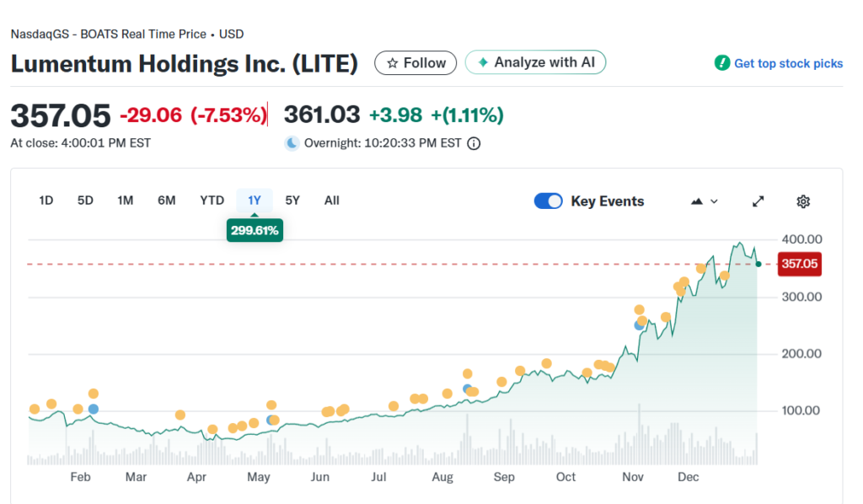Click the green exclamation stock picks icon
This screenshot has width=863, height=504.
[722, 62]
